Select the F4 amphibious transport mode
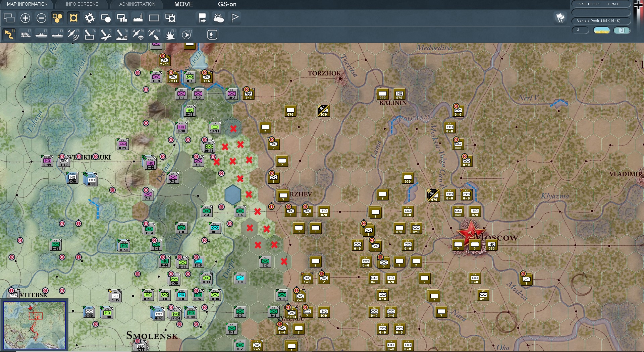Image resolution: width=644 pixels, height=352 pixels. tap(57, 35)
